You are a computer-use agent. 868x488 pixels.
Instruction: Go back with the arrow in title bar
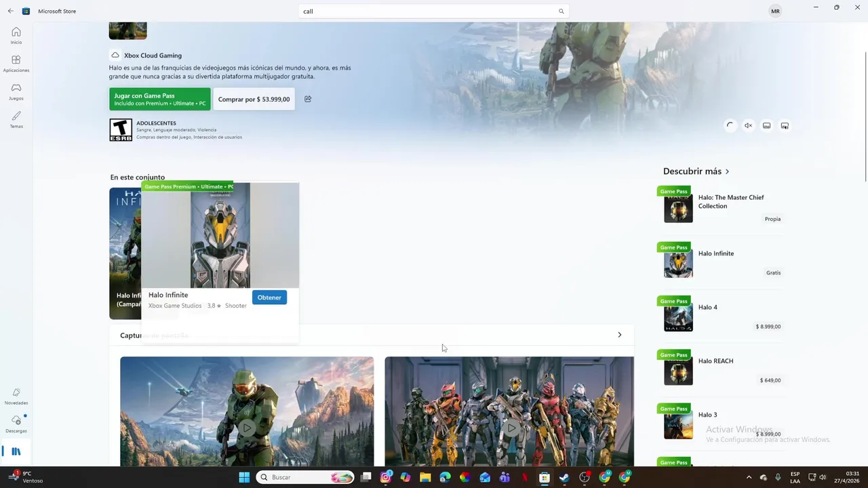10,11
